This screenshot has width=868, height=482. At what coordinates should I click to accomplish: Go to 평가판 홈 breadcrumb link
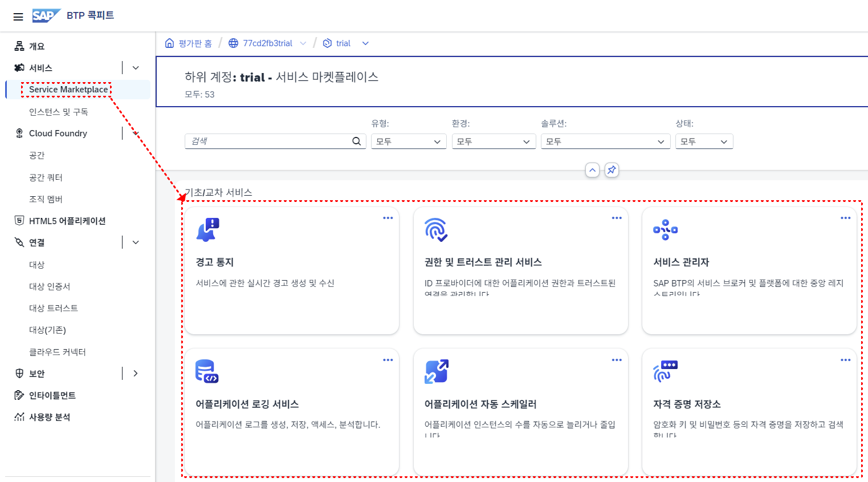pyautogui.click(x=195, y=43)
